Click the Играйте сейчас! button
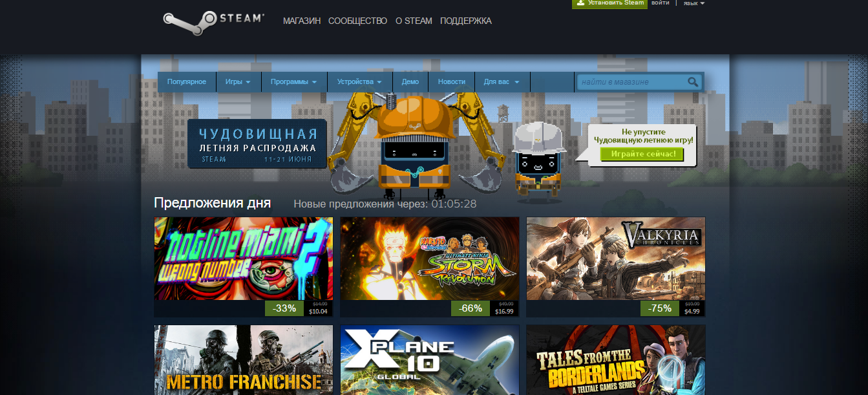The width and height of the screenshot is (868, 395). [641, 154]
